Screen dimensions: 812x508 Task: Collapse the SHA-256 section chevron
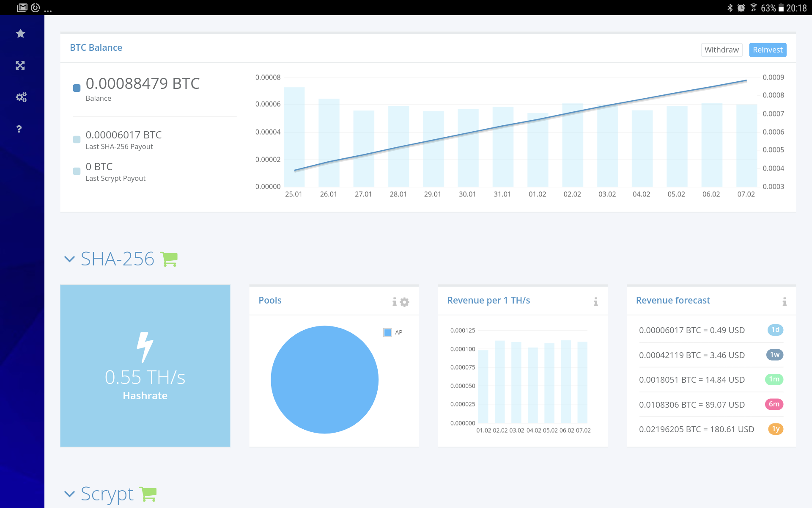coord(69,259)
